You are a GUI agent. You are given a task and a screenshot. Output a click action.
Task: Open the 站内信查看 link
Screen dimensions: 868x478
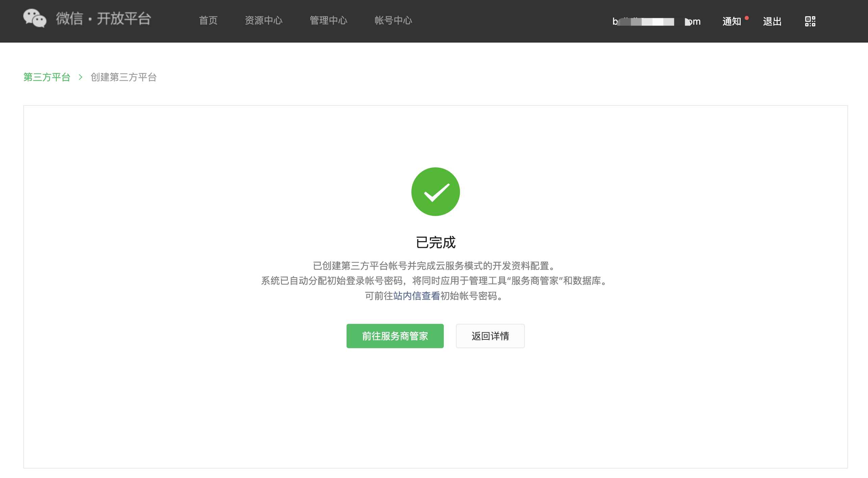[x=416, y=296]
